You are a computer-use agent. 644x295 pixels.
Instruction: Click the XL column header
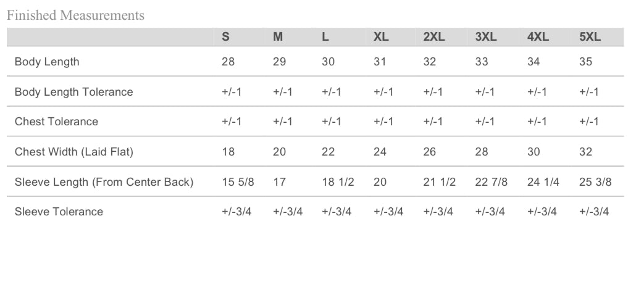click(381, 37)
